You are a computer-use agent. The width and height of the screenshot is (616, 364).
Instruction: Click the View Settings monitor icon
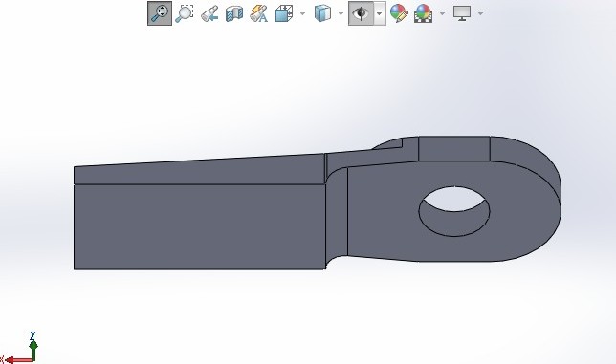click(x=462, y=13)
